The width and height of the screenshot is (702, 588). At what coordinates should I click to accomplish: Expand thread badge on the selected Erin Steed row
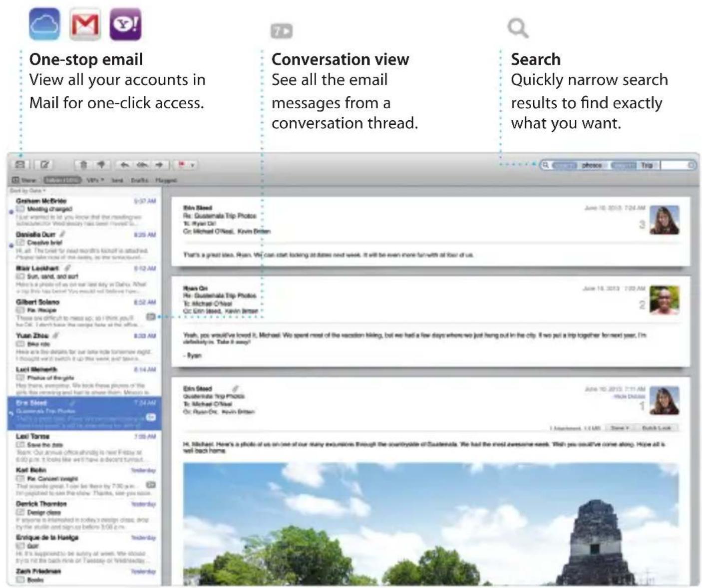(151, 417)
